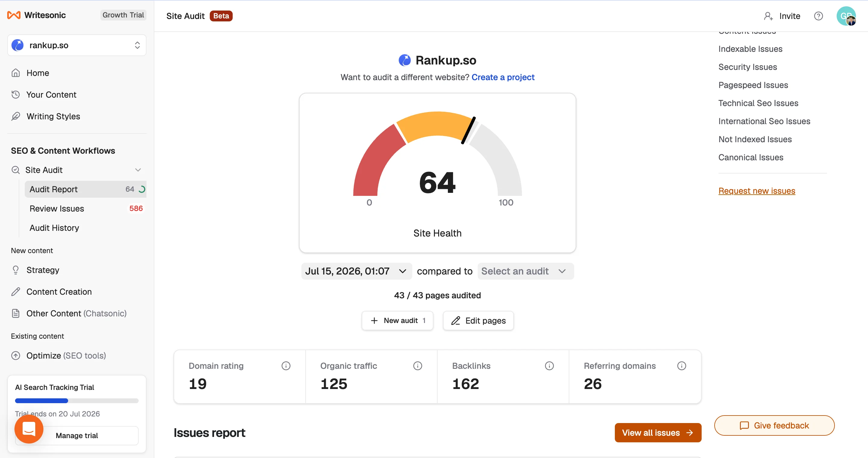Click the Organic traffic value 125
This screenshot has width=868, height=458.
pyautogui.click(x=334, y=384)
